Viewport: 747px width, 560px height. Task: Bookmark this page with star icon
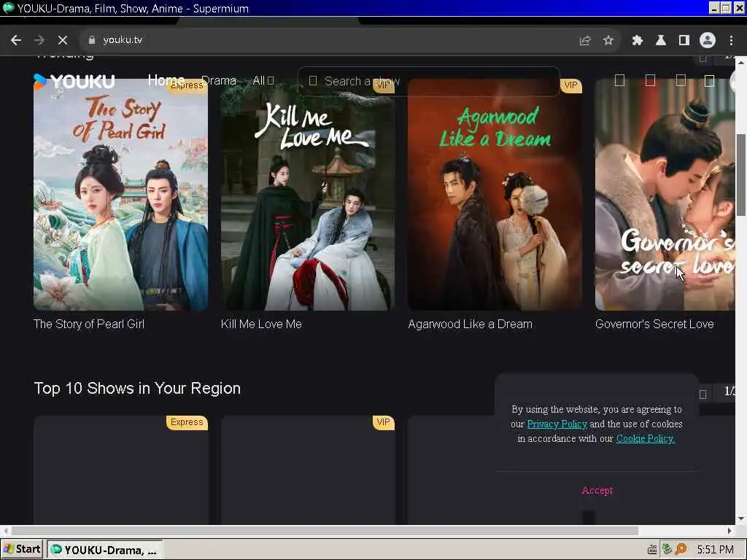click(608, 41)
